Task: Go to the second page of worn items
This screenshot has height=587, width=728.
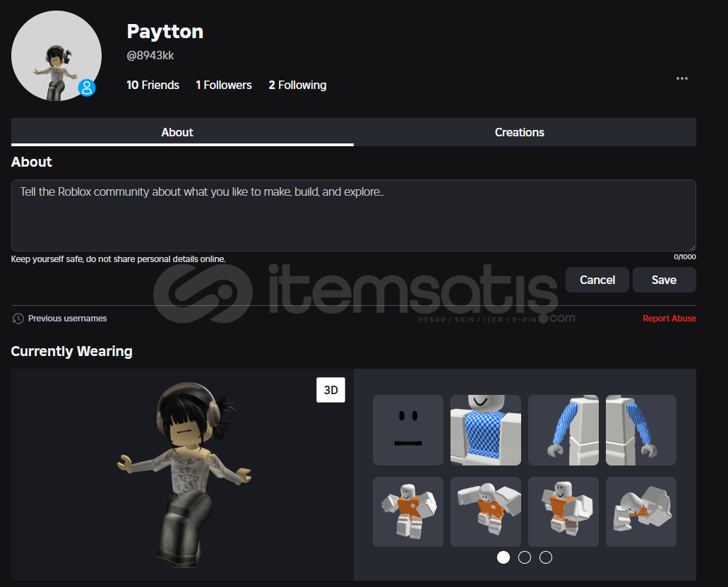Action: click(525, 557)
